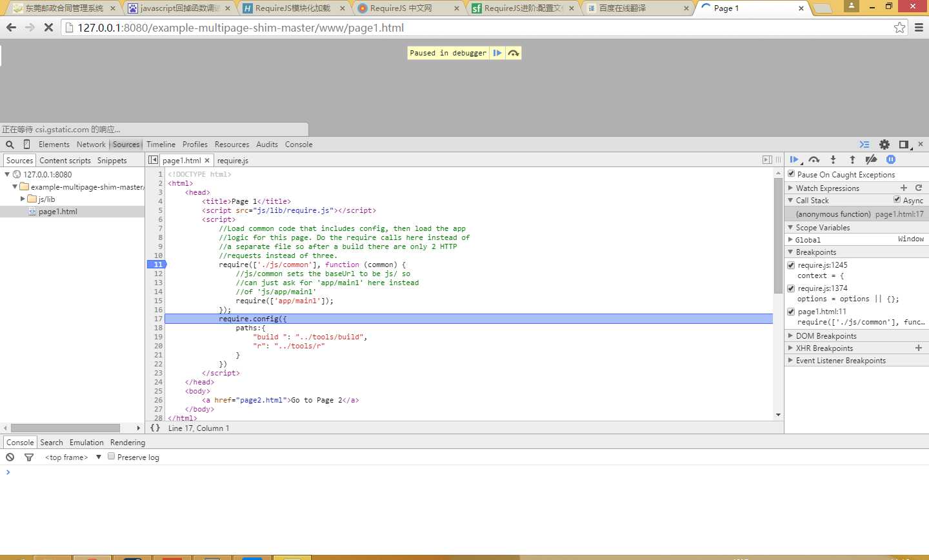Expand the js/lib folder
Image resolution: width=929 pixels, height=560 pixels.
coord(23,199)
